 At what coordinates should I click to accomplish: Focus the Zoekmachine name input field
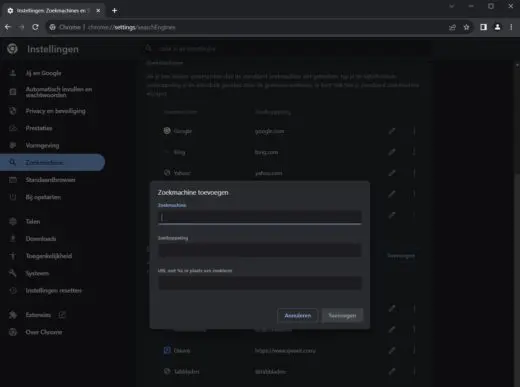tap(260, 217)
